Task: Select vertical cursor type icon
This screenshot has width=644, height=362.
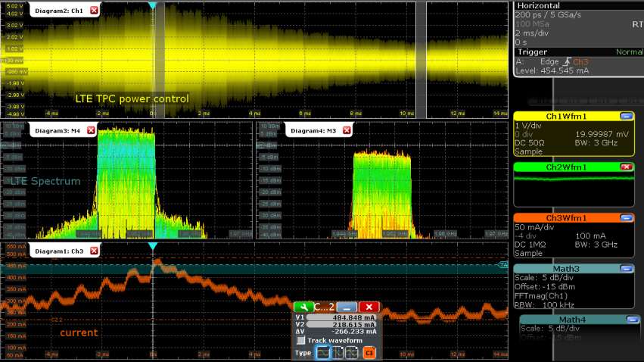Action: (338, 353)
